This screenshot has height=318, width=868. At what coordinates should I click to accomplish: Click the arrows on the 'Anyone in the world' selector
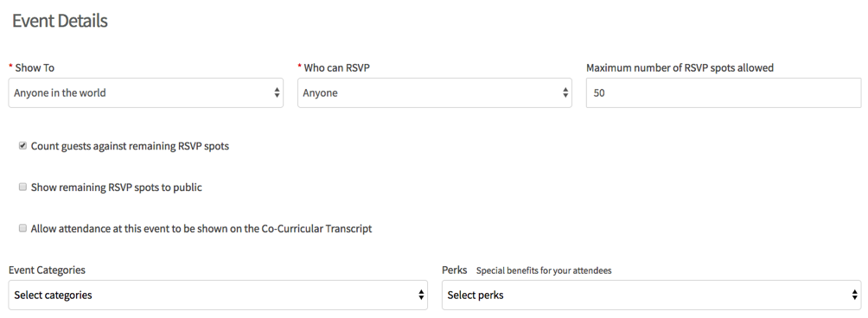[277, 93]
